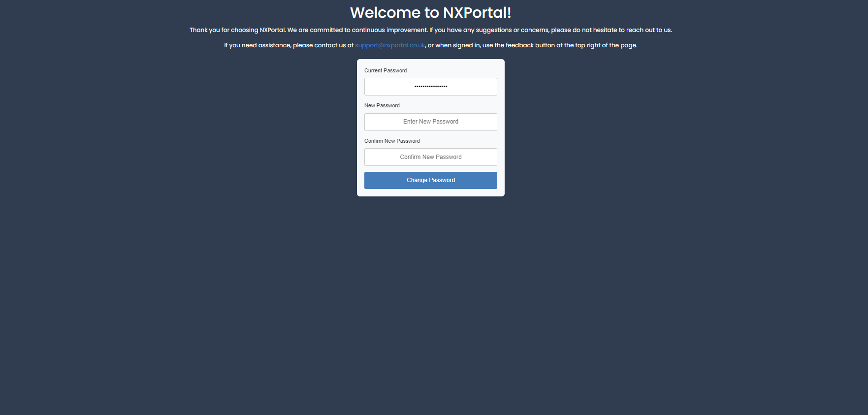Focus the Enter New Password field
Image resolution: width=868 pixels, height=415 pixels.
430,122
